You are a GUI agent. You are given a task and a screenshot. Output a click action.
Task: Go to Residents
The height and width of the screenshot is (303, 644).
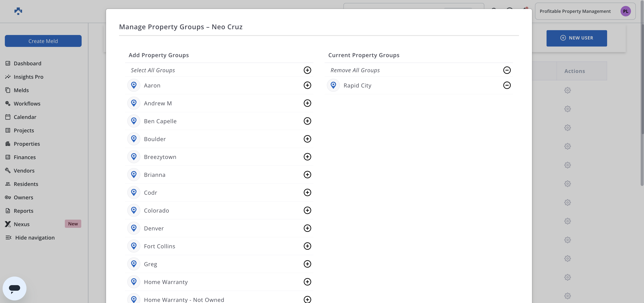coord(26,184)
